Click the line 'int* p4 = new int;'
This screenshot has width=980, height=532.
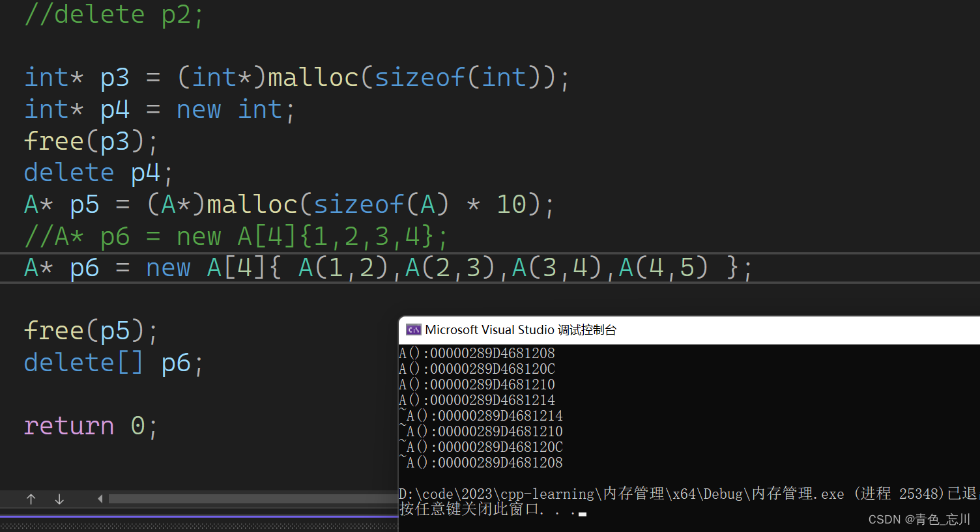[160, 109]
